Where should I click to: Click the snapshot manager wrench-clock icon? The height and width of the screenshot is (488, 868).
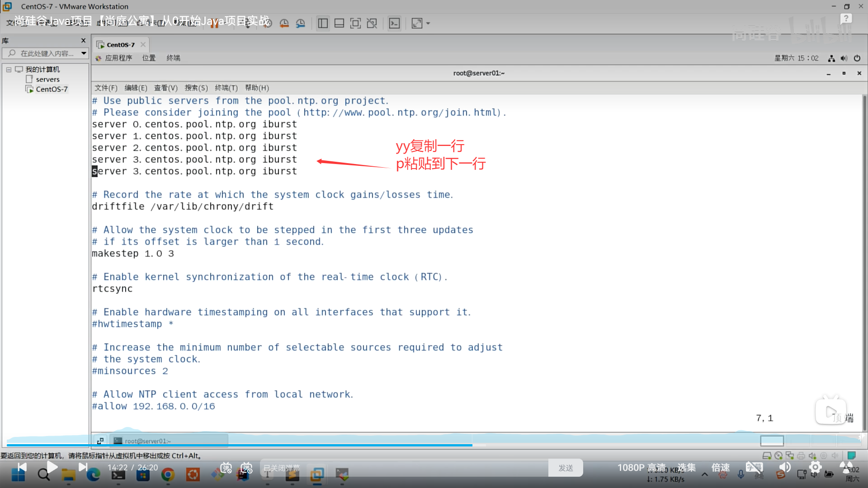(301, 23)
